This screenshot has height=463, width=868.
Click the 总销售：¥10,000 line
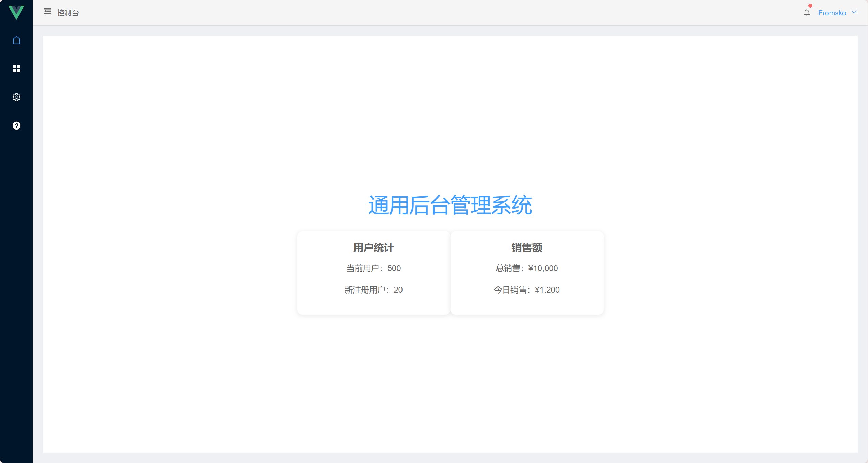[526, 268]
